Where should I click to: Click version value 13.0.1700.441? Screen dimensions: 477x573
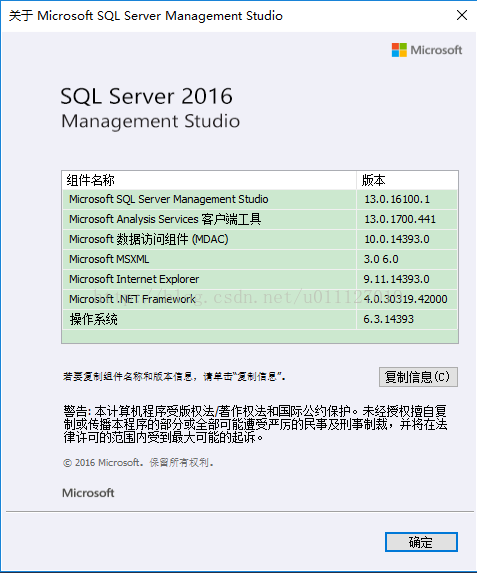tap(400, 219)
